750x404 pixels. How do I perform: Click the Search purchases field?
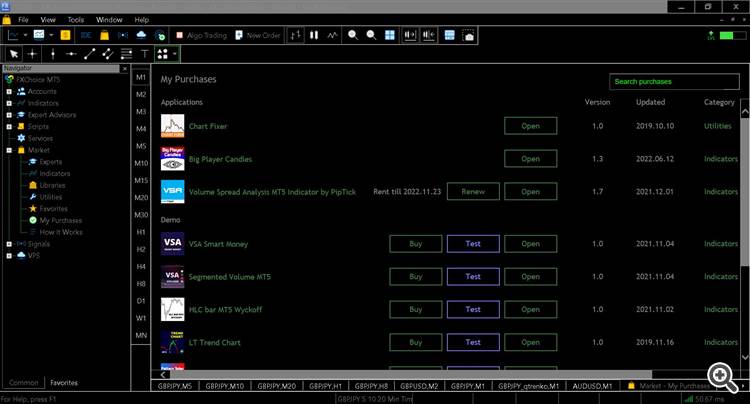pyautogui.click(x=674, y=82)
